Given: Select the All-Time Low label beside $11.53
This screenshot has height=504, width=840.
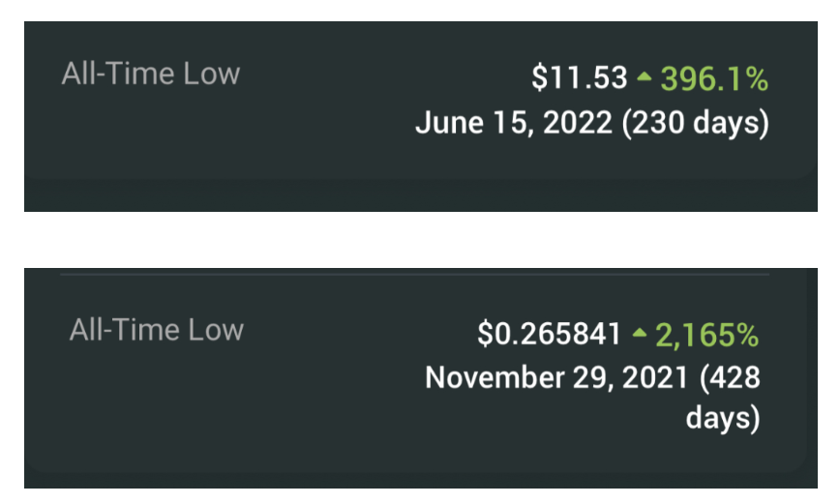Looking at the screenshot, I should (150, 74).
